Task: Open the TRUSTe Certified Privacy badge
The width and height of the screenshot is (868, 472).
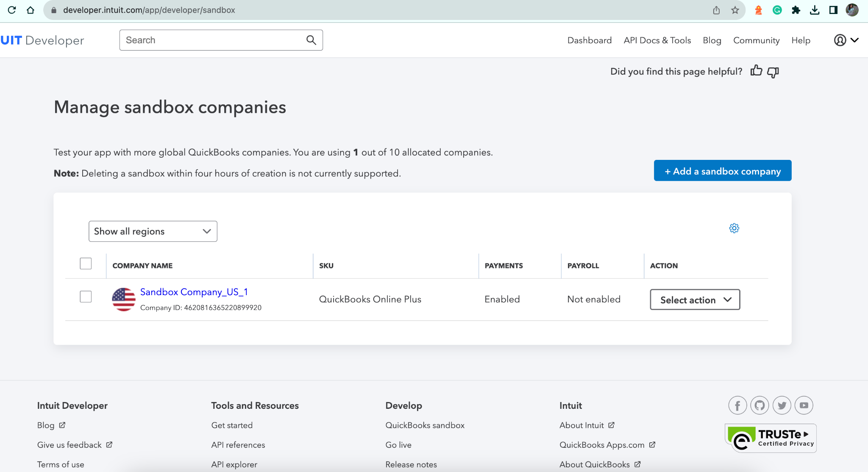Action: (x=771, y=438)
